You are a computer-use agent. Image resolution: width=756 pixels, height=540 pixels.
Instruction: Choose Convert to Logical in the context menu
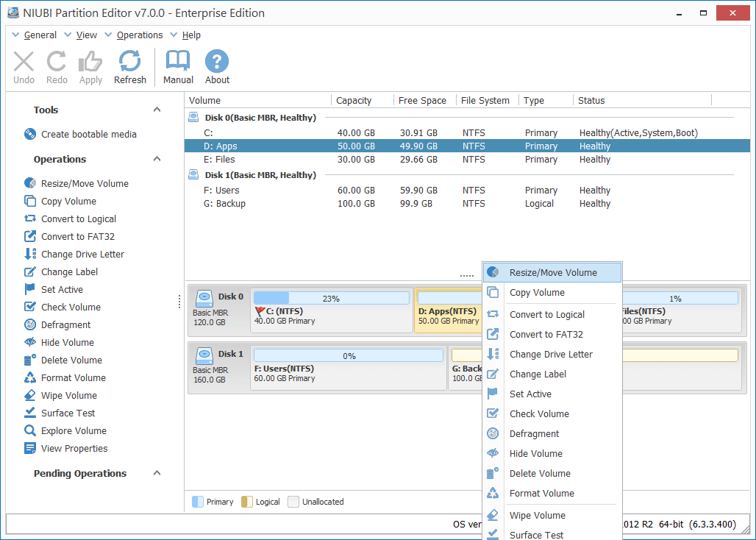tap(552, 314)
